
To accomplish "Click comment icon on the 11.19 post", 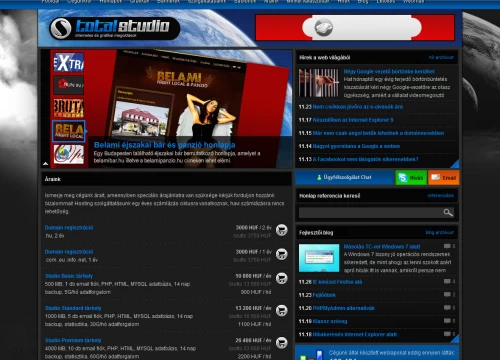I will (447, 321).
